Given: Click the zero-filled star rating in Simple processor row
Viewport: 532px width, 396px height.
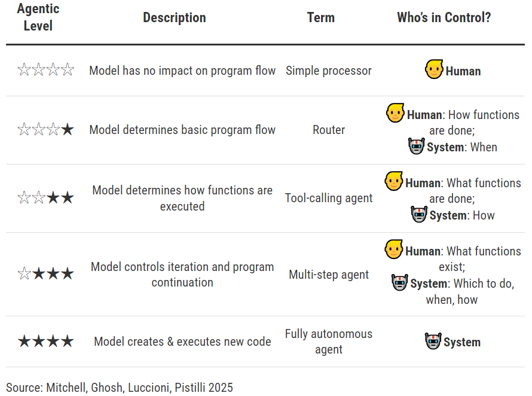Looking at the screenshot, I should [x=45, y=70].
